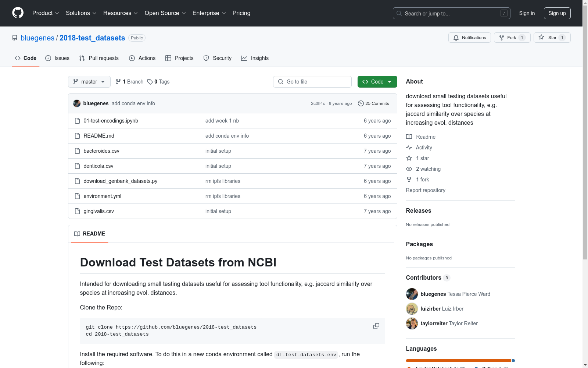Open contributor luizirber Luiz Irber
Screen dimensions: 588x368
pyautogui.click(x=435, y=309)
